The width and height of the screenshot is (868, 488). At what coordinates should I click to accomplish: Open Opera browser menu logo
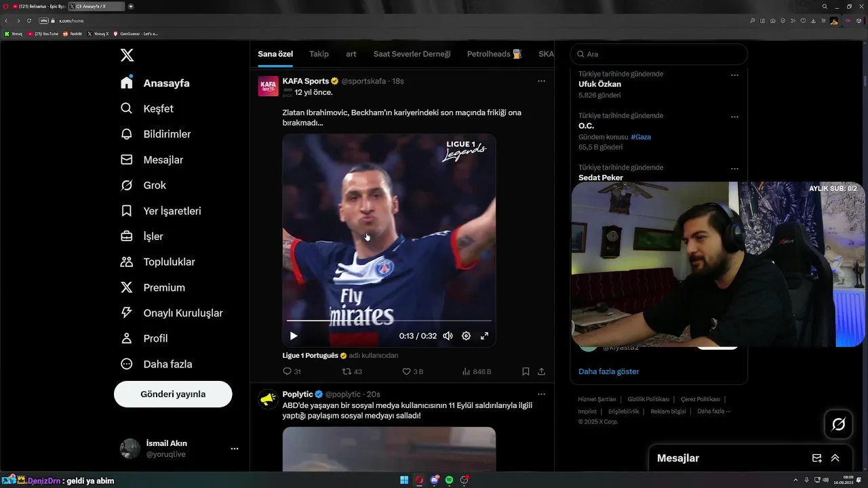click(x=5, y=6)
